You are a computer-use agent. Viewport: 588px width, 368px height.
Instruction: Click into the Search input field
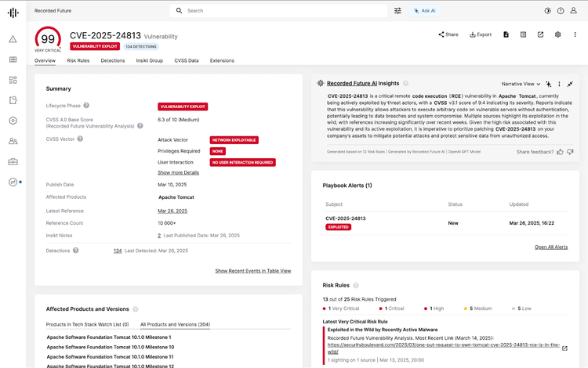282,11
